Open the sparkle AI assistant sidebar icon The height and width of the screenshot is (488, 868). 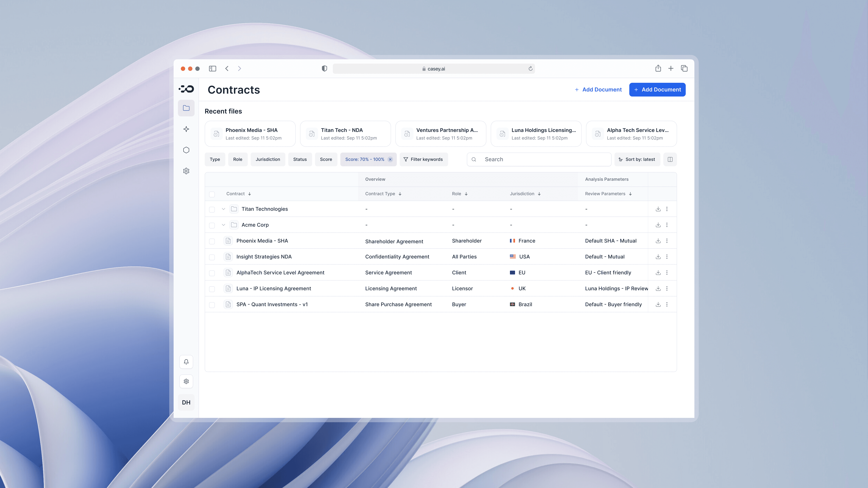click(186, 129)
